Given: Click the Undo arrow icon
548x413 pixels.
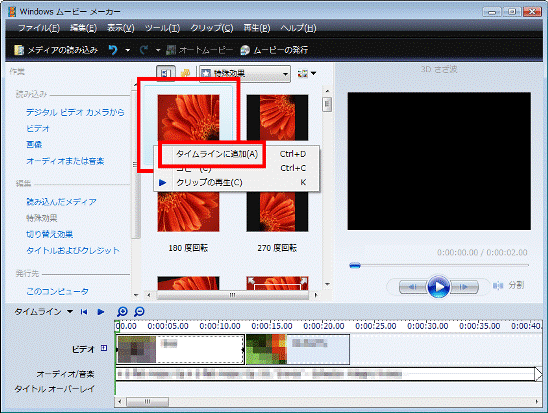Looking at the screenshot, I should pos(113,50).
